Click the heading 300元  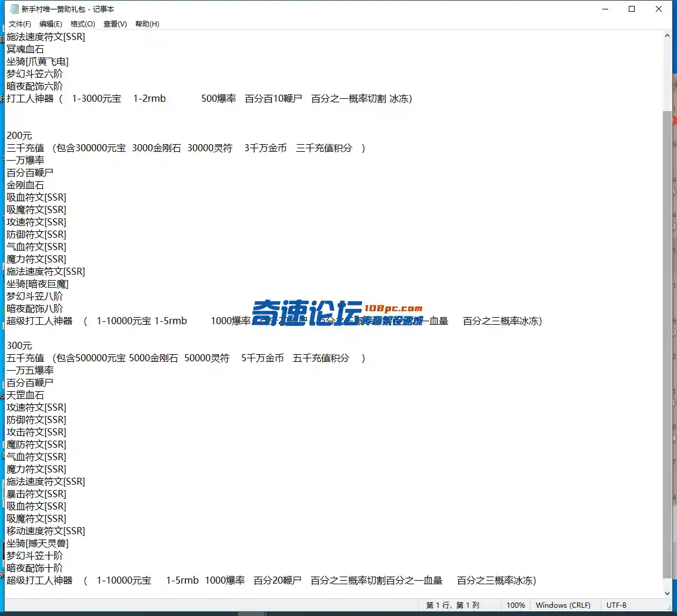tap(19, 345)
